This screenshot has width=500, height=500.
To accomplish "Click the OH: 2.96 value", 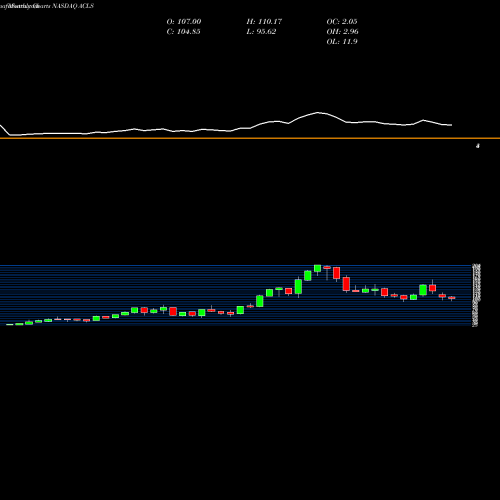I will 342,32.
